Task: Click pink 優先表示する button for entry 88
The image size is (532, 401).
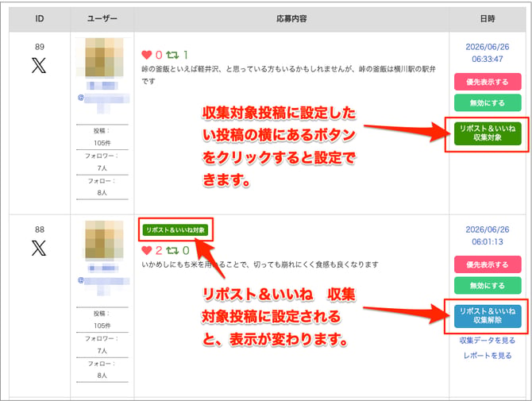Action: pyautogui.click(x=488, y=264)
